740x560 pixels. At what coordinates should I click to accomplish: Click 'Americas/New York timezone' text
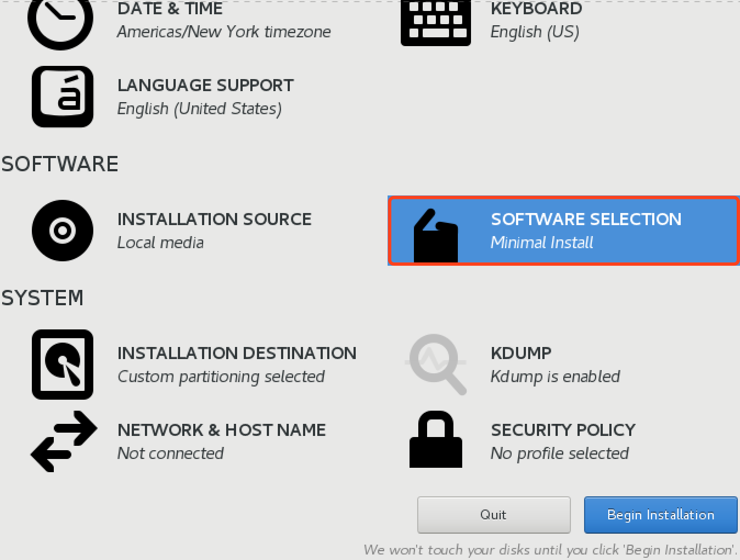coord(224,32)
